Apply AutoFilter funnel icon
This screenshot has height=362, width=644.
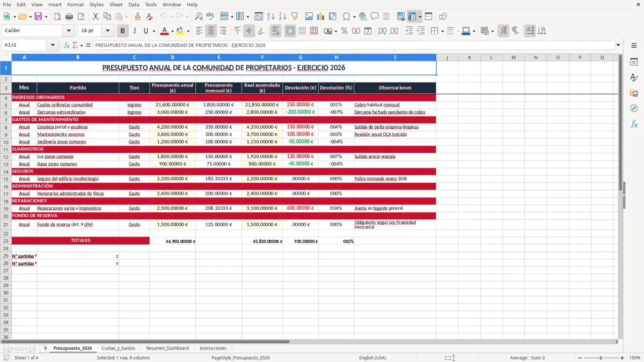(295, 17)
